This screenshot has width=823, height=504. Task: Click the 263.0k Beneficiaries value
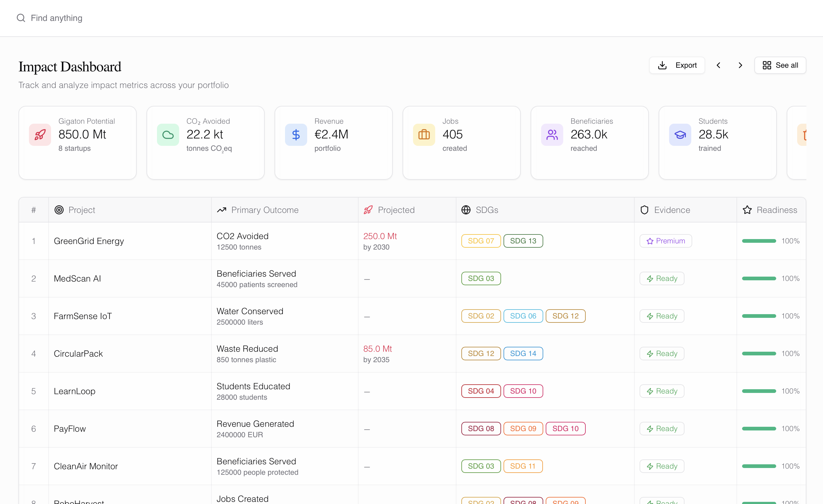point(589,134)
